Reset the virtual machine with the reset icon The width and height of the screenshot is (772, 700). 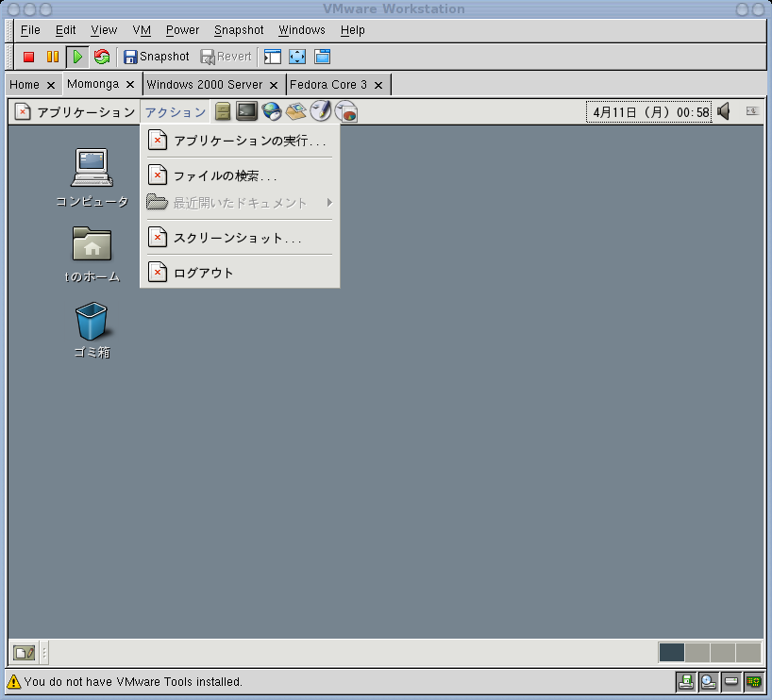[x=102, y=57]
